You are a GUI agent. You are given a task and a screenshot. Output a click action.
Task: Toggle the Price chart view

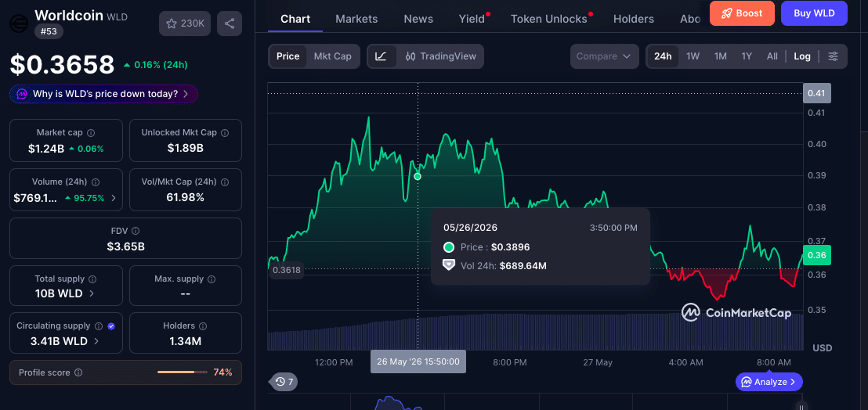click(288, 56)
